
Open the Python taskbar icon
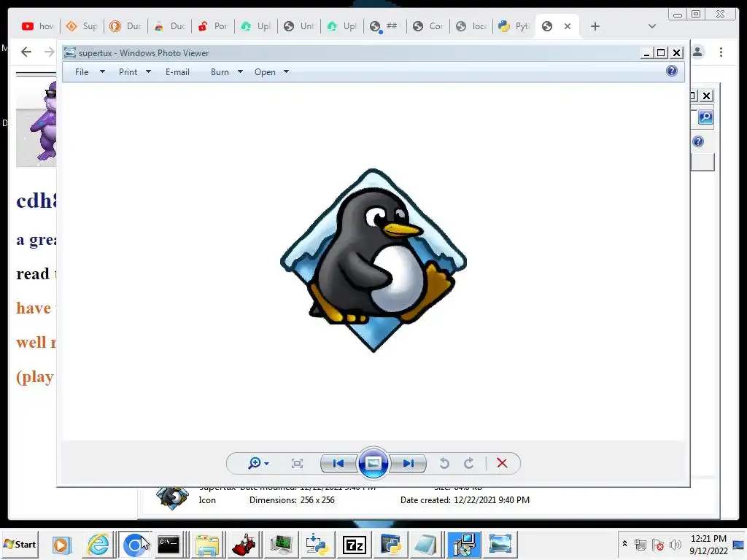pyautogui.click(x=391, y=544)
